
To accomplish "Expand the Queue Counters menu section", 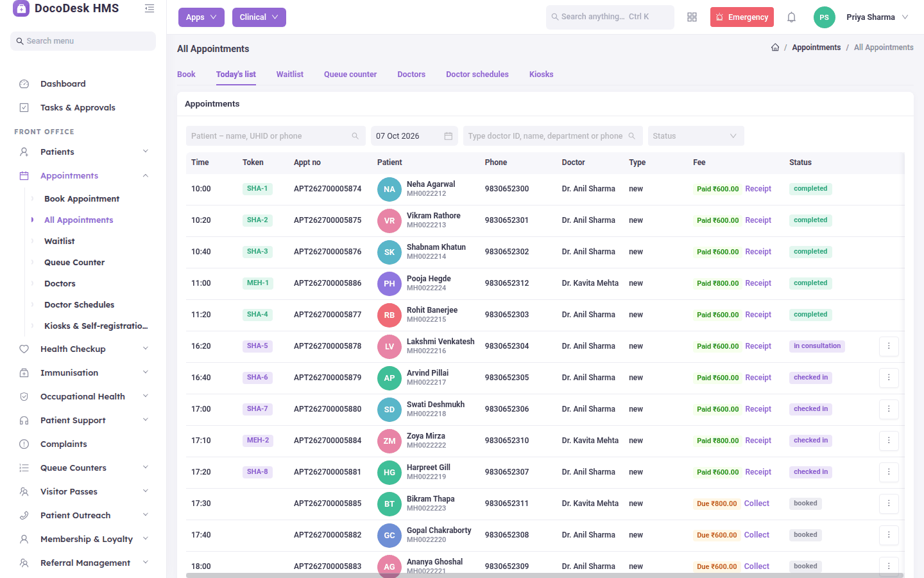I will click(x=83, y=468).
